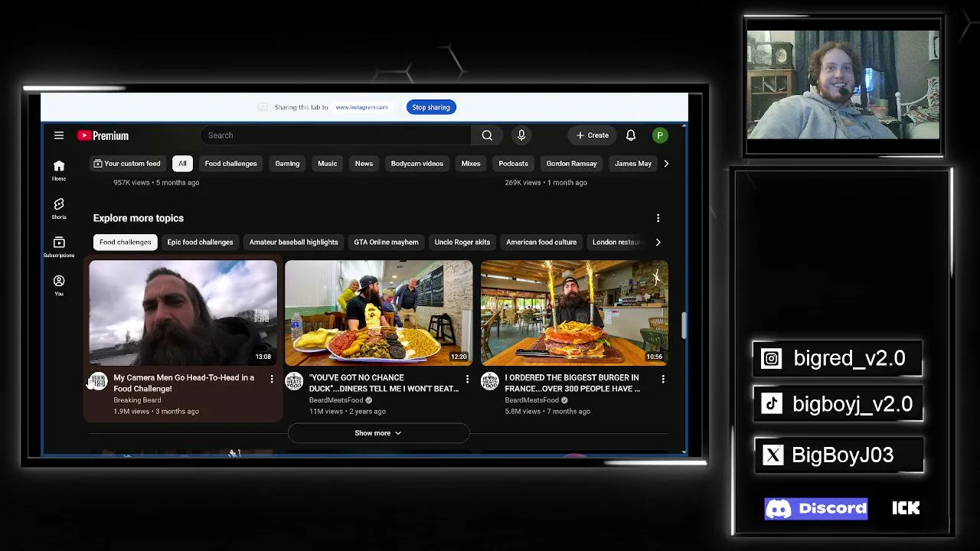Open Explore more topics options menu
Viewport: 980px width, 551px height.
point(658,218)
